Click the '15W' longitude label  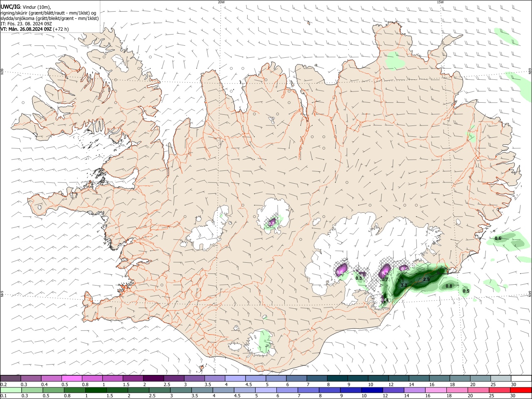440,2
